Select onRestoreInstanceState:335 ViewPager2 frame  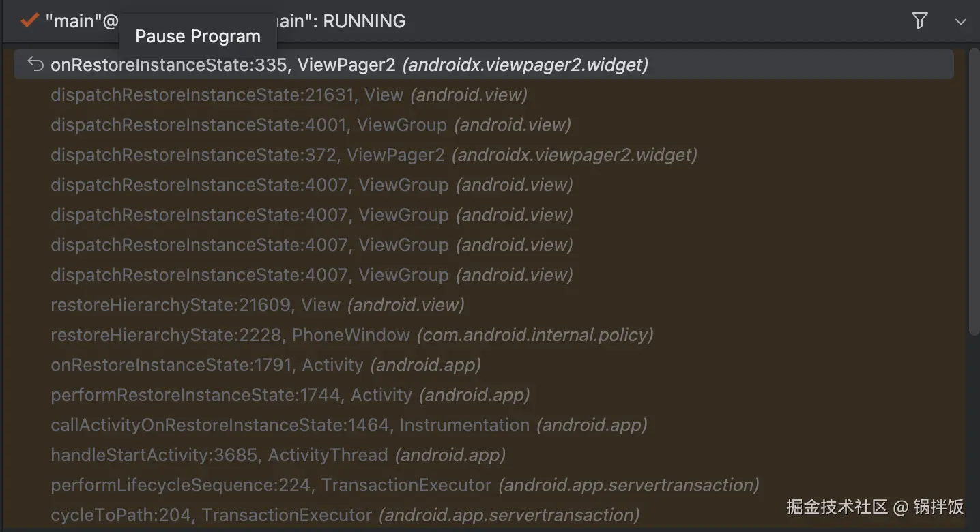tap(349, 65)
